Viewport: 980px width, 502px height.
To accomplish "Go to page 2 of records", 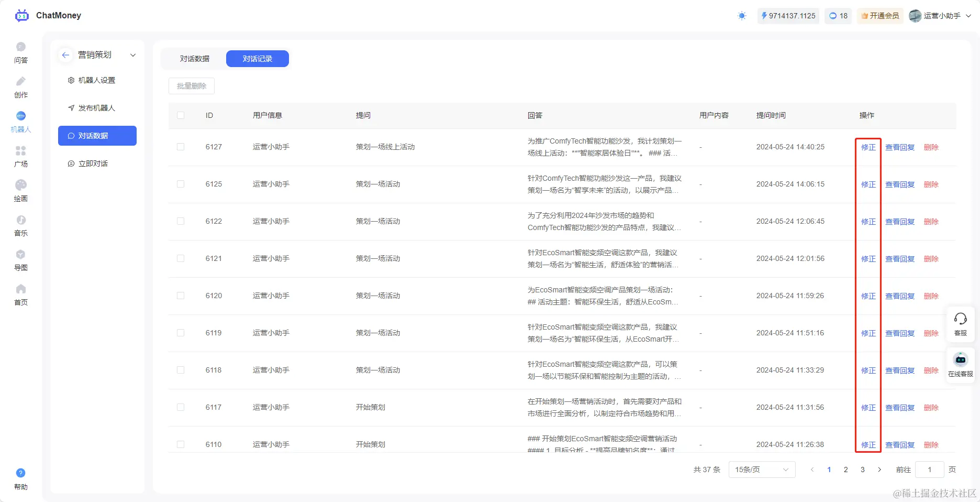I will pos(846,470).
